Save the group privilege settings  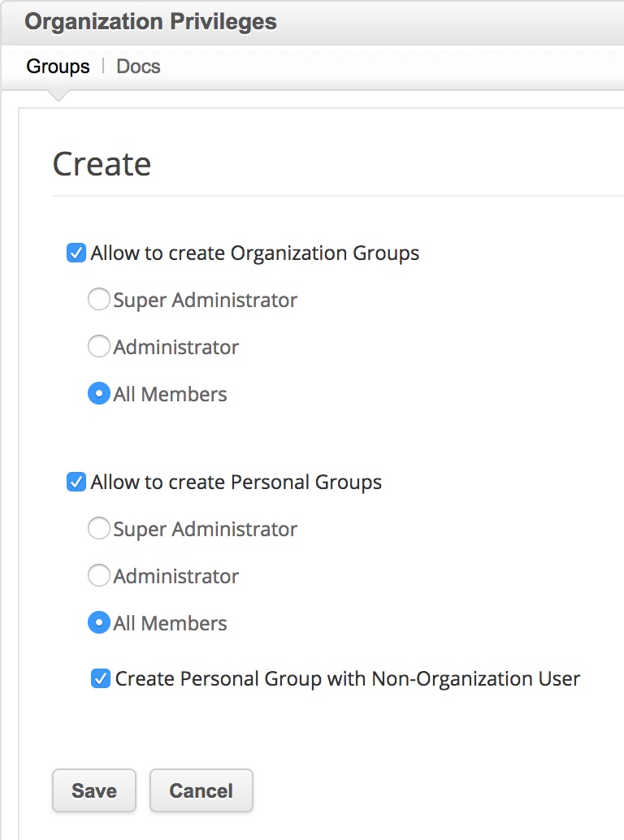pos(94,790)
